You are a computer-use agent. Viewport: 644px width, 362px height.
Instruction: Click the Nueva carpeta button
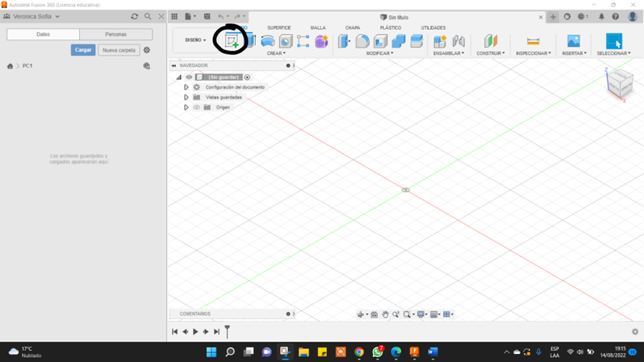pos(118,50)
